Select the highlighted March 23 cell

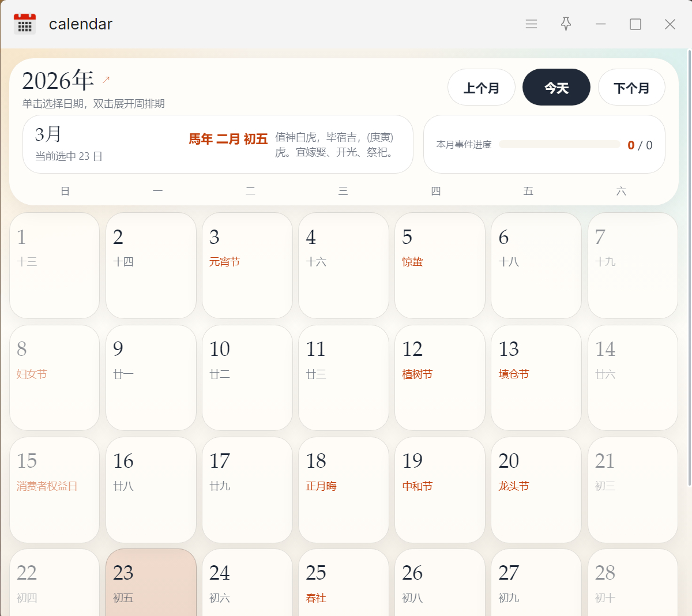point(151,583)
